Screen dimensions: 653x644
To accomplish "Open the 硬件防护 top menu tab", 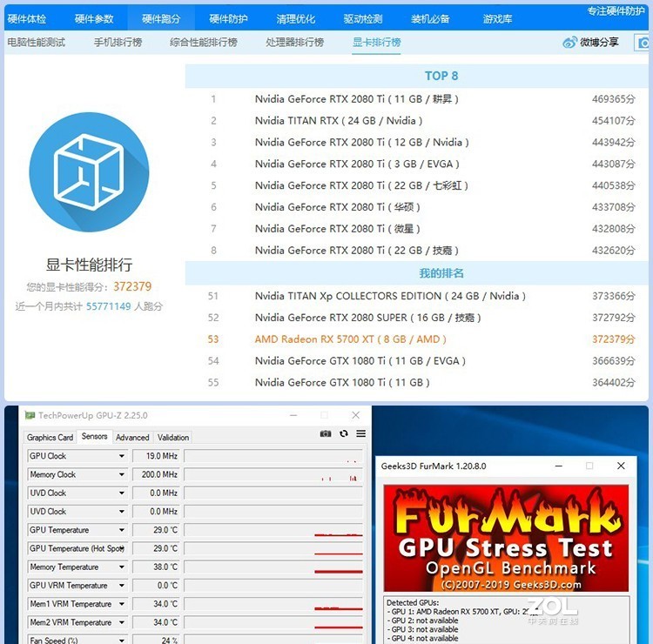I will pos(228,19).
